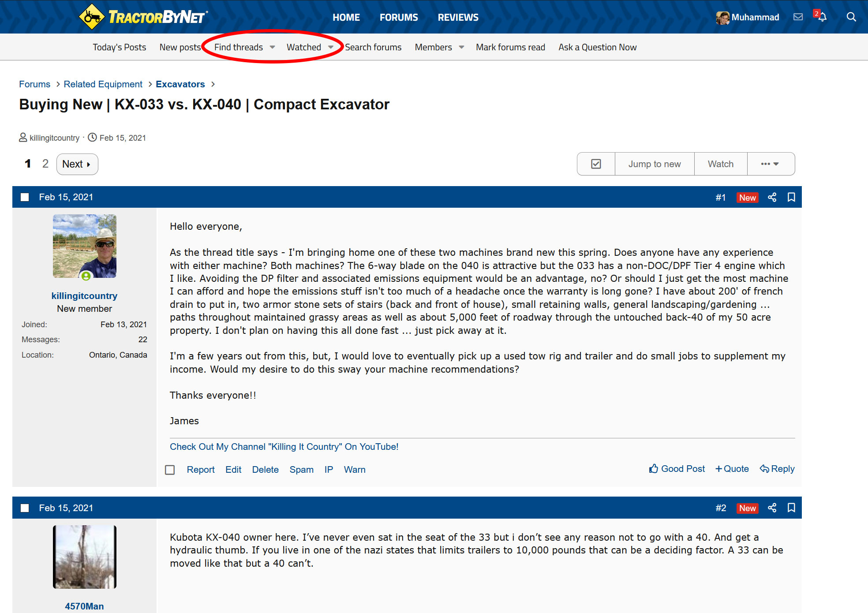The height and width of the screenshot is (613, 868).
Task: Click the Spam link
Action: pos(301,470)
